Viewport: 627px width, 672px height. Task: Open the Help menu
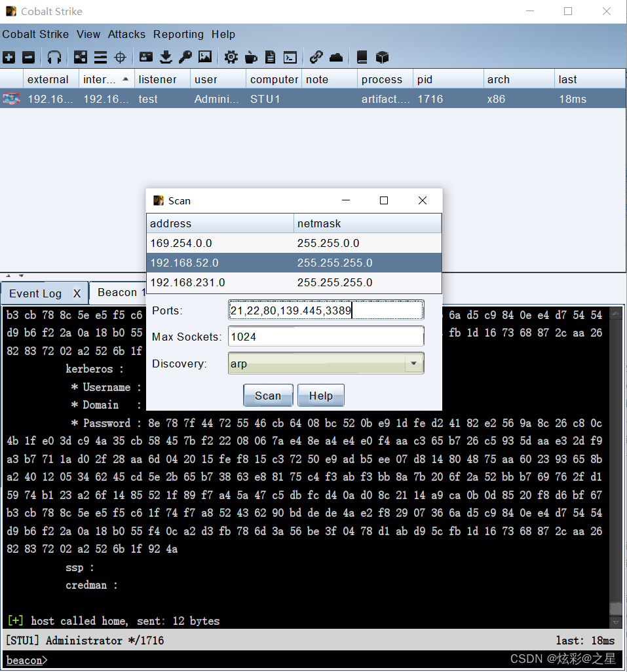click(223, 34)
